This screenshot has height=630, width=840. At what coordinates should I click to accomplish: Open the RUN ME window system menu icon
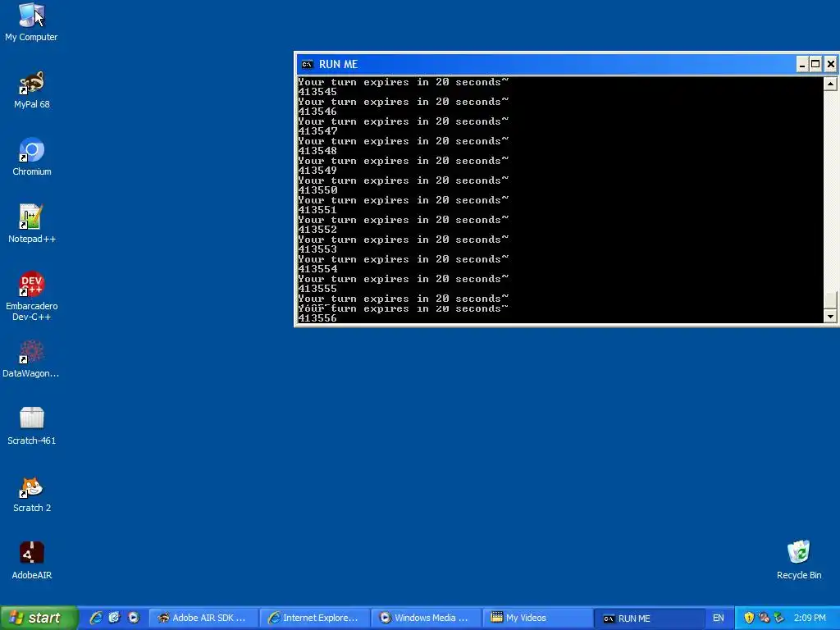click(x=307, y=64)
